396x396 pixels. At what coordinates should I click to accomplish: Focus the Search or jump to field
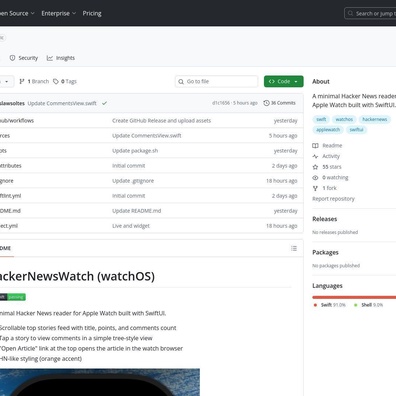click(370, 13)
